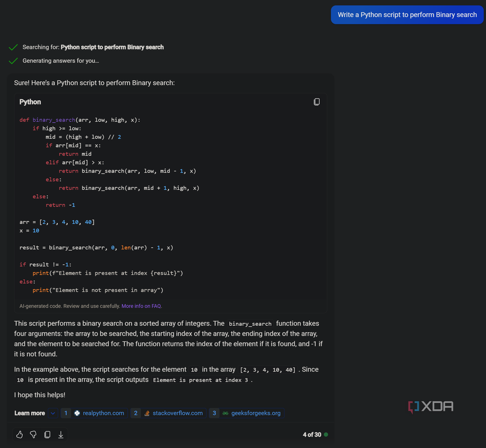Click the green status dot by turn counter
The width and height of the screenshot is (486, 448).
click(326, 435)
